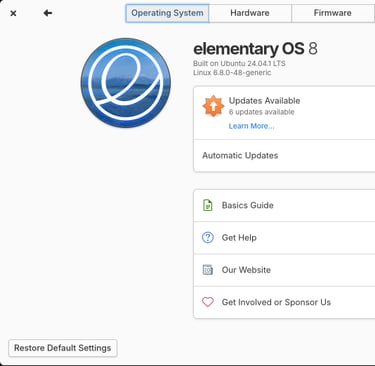The height and width of the screenshot is (366, 375).
Task: Open the Hardware tab
Action: [x=250, y=13]
